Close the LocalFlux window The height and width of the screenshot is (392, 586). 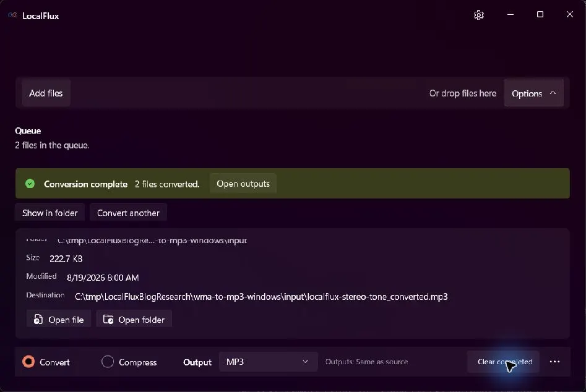coord(569,15)
